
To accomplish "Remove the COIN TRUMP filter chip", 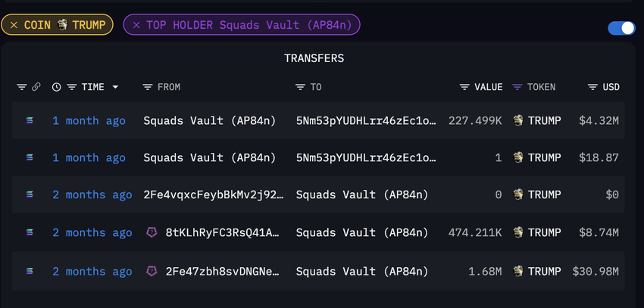I will pyautogui.click(x=14, y=25).
